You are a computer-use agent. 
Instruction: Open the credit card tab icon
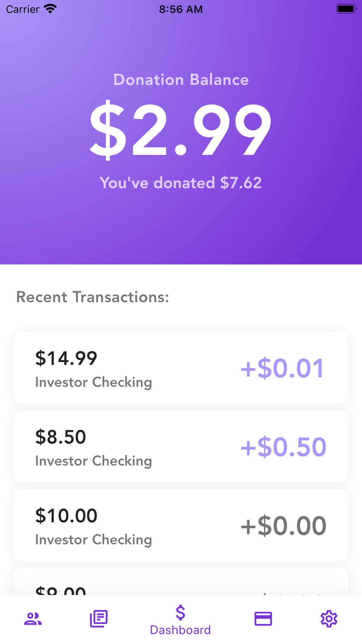click(x=263, y=619)
